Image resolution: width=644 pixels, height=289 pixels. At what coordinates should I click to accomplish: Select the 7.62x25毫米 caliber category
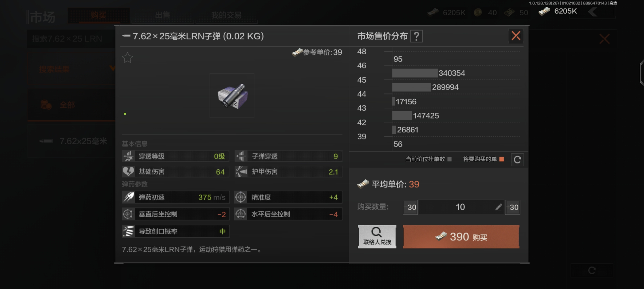72,141
